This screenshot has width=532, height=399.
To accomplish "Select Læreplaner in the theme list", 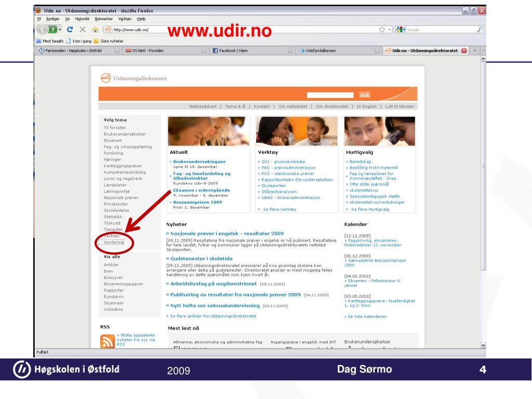I will point(115,185).
